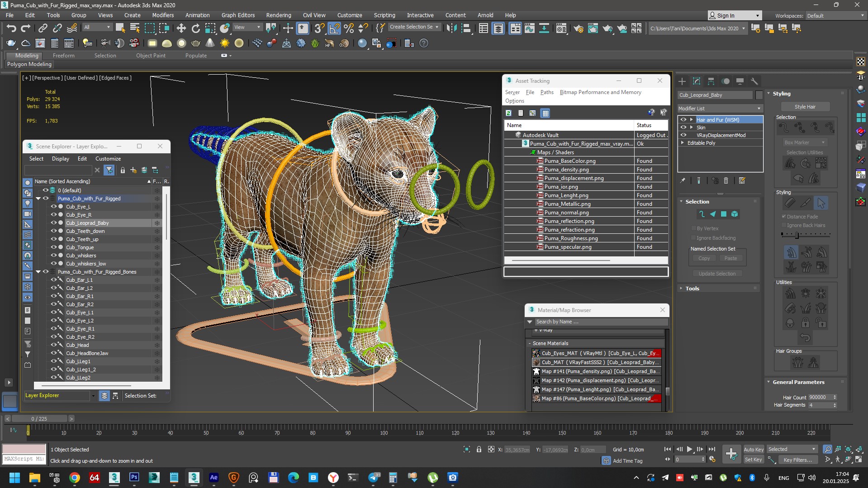Click Pin Stack icon under modifier stack
868x488 pixels.
[683, 180]
